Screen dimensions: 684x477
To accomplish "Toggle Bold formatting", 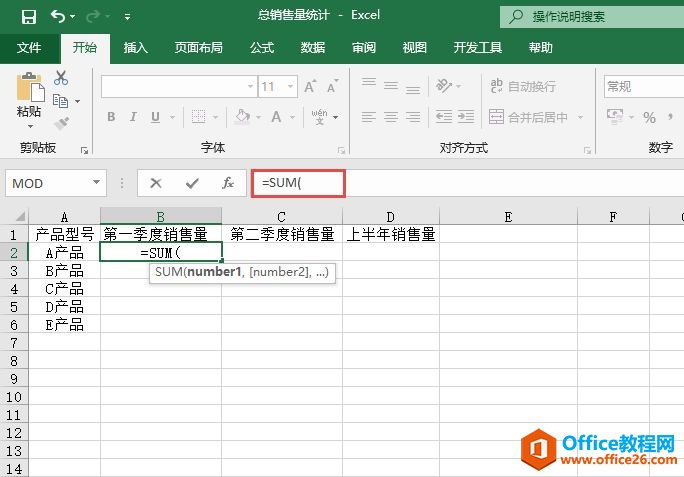I will (111, 117).
